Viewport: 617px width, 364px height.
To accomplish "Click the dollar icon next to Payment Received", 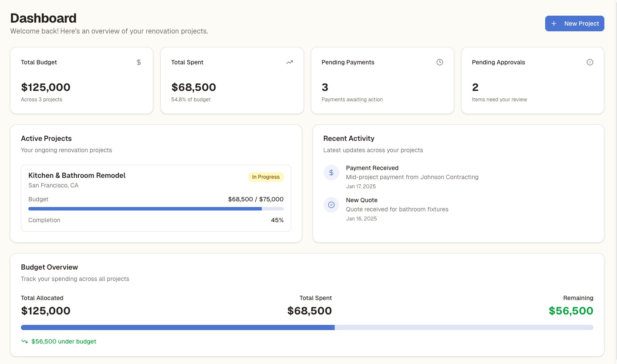I will click(331, 173).
